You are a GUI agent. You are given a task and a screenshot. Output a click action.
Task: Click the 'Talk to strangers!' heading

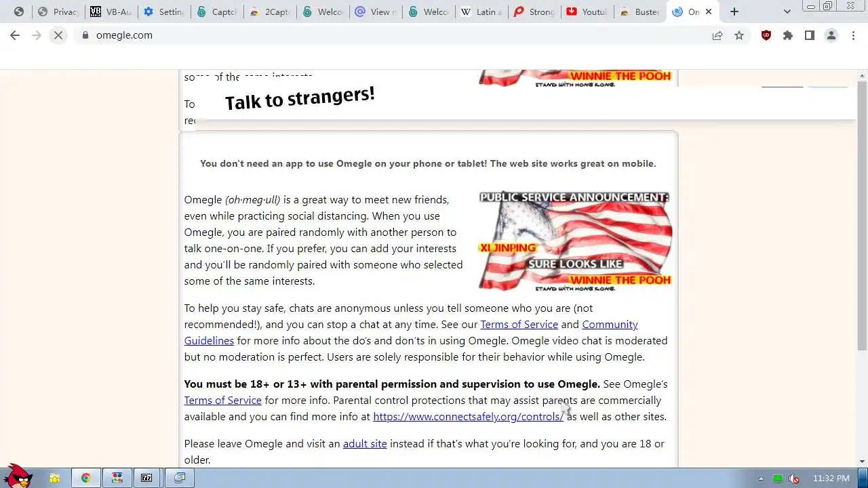pyautogui.click(x=300, y=98)
